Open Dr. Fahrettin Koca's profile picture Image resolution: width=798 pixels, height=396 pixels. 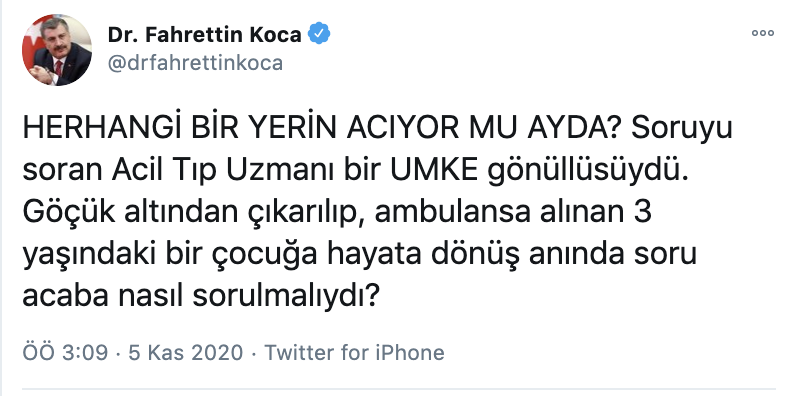tap(57, 50)
